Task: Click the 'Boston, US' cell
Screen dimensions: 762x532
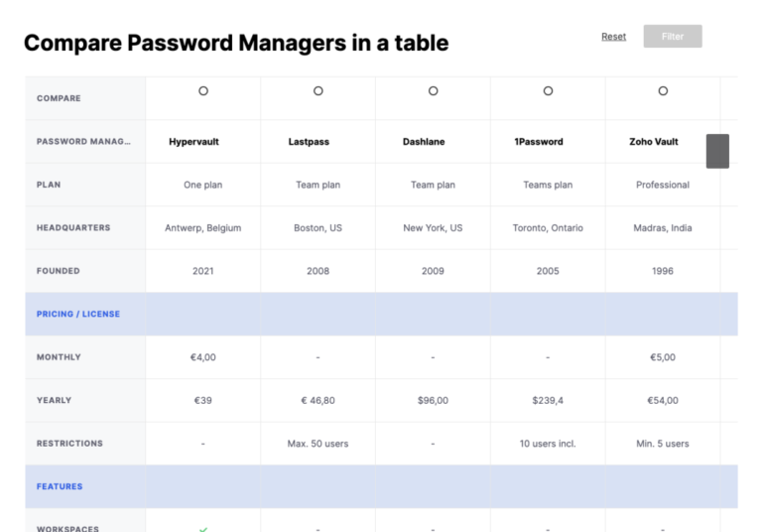Action: (x=317, y=227)
